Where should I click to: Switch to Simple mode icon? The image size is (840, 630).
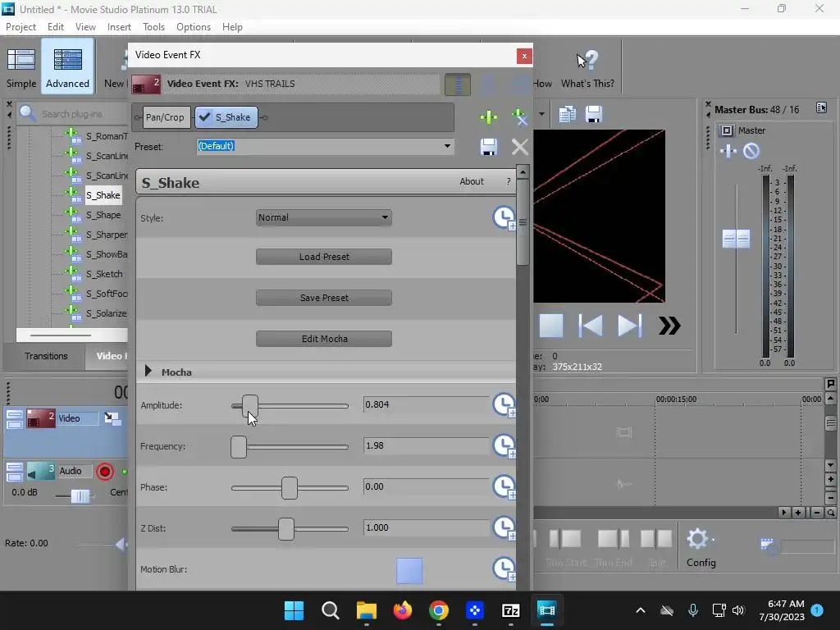pos(21,60)
